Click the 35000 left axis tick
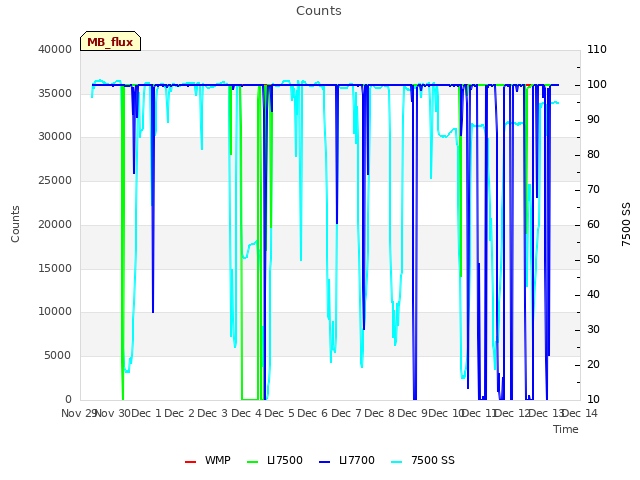 click(x=55, y=93)
